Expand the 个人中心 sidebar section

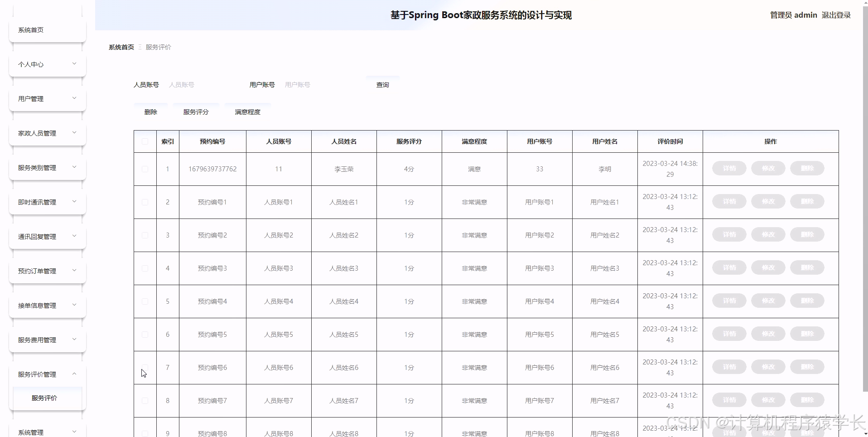coord(47,64)
